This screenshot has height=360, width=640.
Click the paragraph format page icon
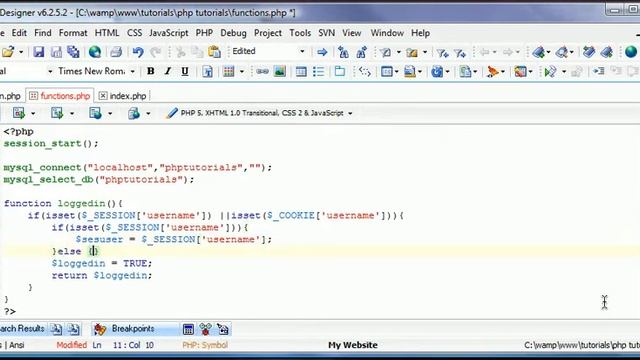click(x=207, y=72)
